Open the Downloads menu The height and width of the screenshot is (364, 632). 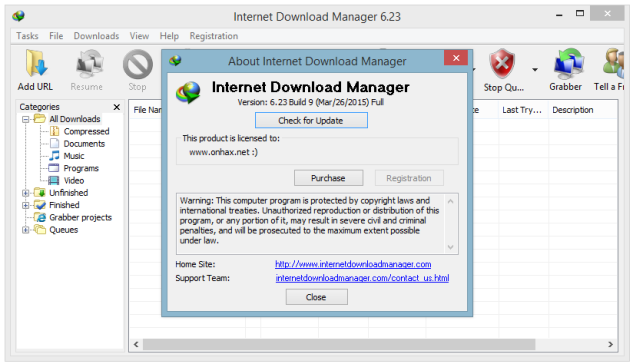tap(96, 36)
